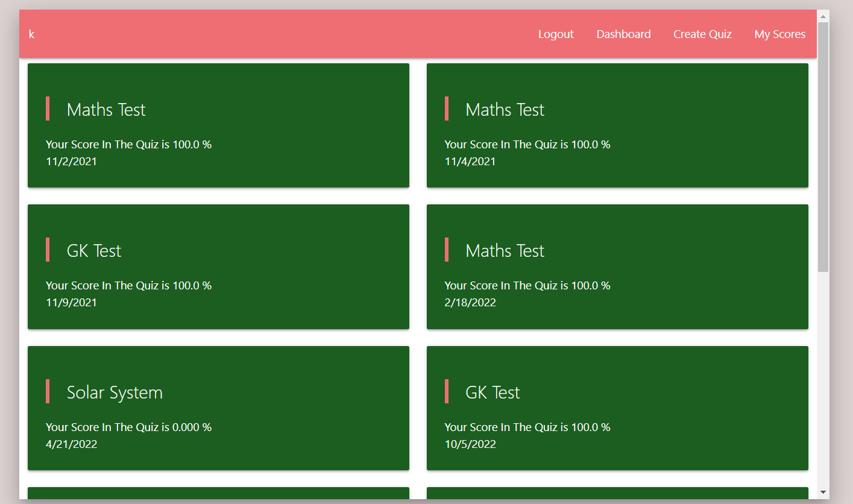The height and width of the screenshot is (504, 853).
Task: Click the Solar System card title
Action: [115, 392]
